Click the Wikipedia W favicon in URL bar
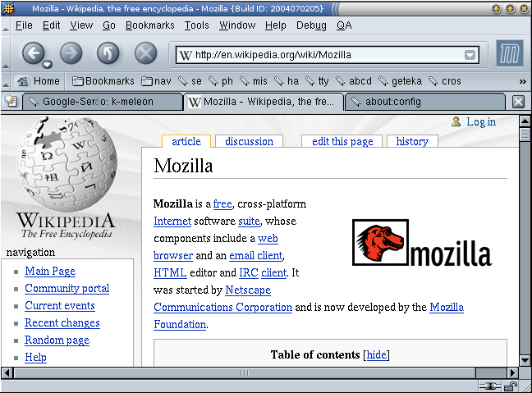Screen dimensions: 532x393 point(186,55)
